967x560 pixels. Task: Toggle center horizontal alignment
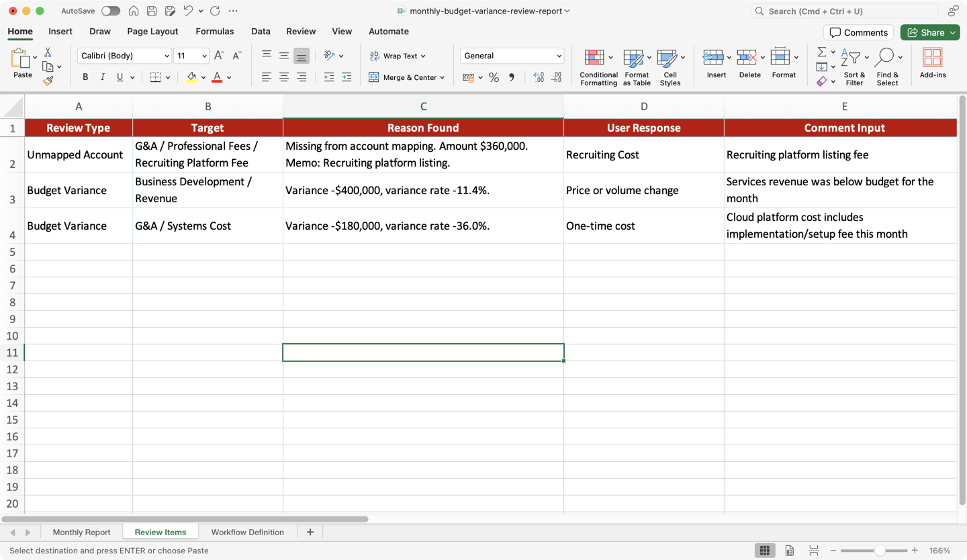click(284, 77)
